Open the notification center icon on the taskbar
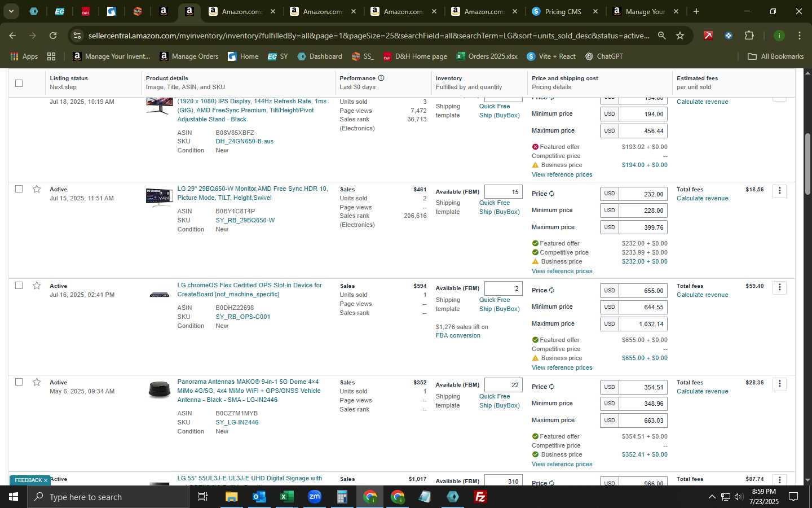This screenshot has width=812, height=508. tap(793, 497)
